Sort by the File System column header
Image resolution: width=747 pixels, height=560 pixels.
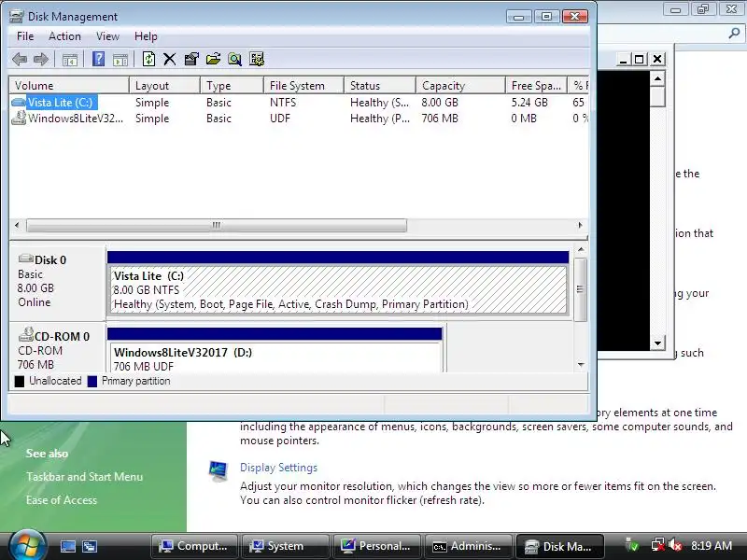coord(304,85)
